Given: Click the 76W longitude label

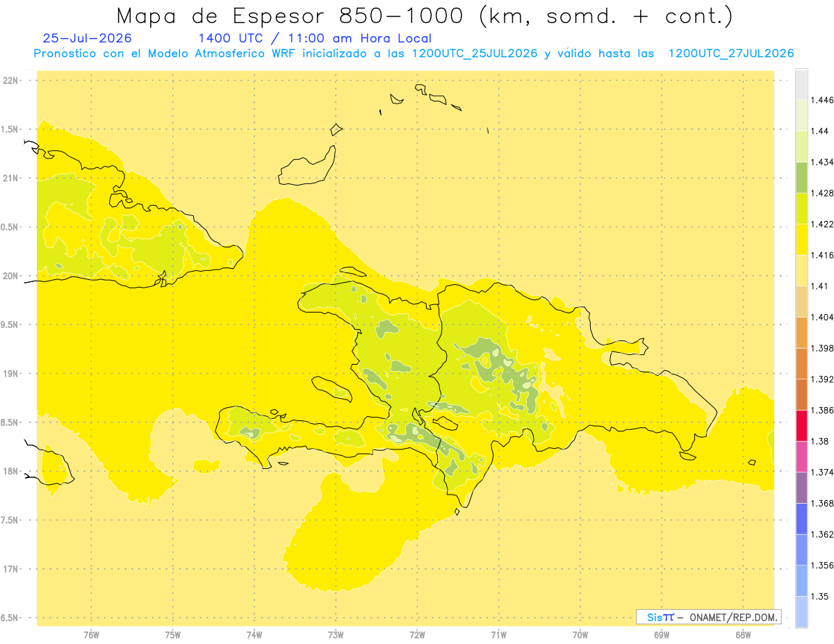Looking at the screenshot, I should pos(91,634).
